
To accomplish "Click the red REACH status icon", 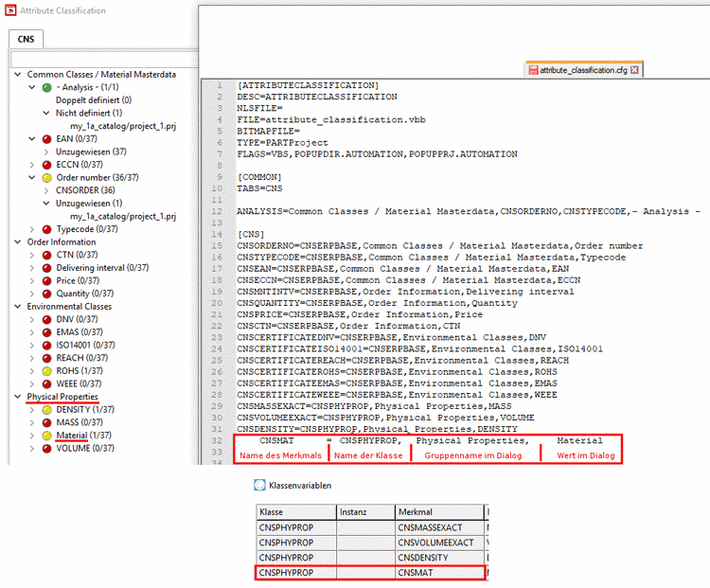I will coord(46,358).
